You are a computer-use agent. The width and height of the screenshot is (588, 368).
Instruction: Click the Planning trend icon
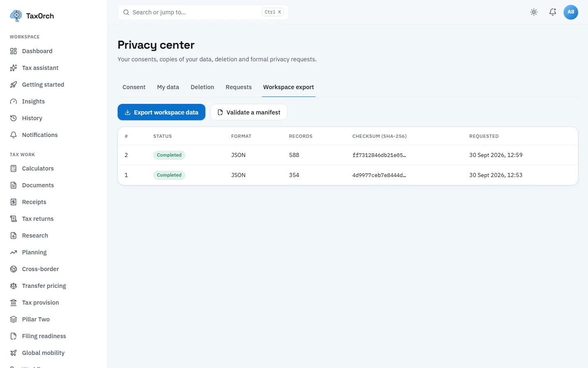coord(13,252)
